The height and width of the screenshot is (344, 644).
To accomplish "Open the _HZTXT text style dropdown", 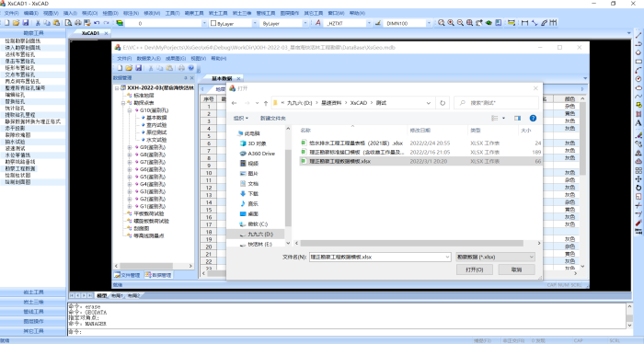I will pyautogui.click(x=368, y=23).
